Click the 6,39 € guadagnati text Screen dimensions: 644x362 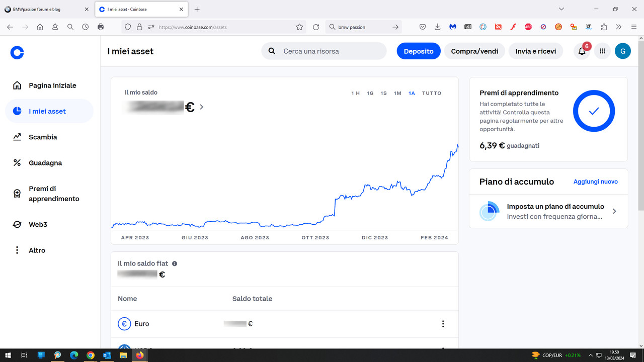[x=510, y=145]
